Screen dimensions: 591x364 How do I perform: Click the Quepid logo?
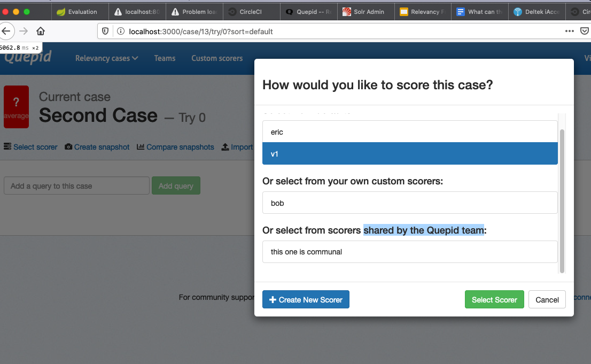click(x=28, y=57)
